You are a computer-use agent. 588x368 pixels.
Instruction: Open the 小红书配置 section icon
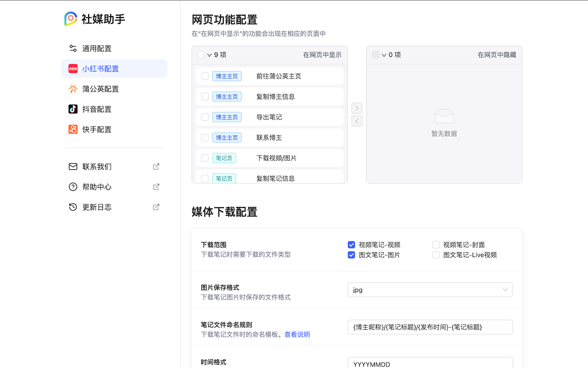click(73, 69)
